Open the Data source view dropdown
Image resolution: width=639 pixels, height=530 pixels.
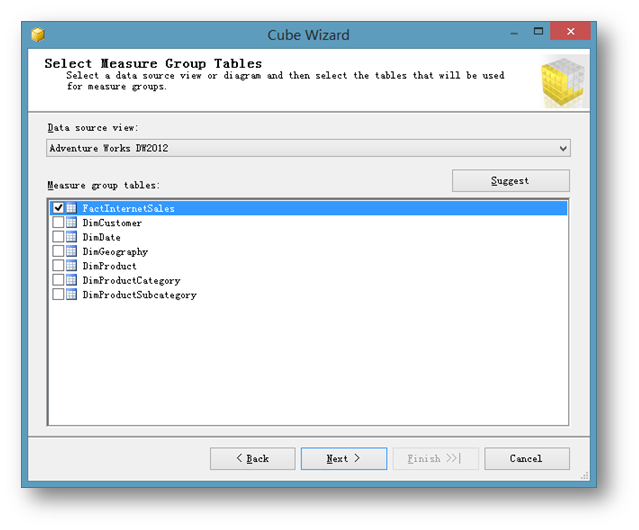coord(308,148)
